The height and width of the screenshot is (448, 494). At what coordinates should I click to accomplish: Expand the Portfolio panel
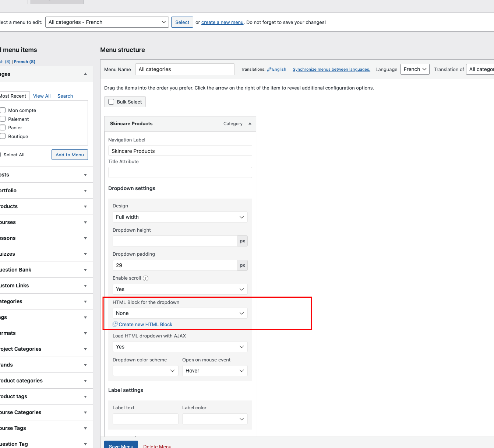pos(85,191)
